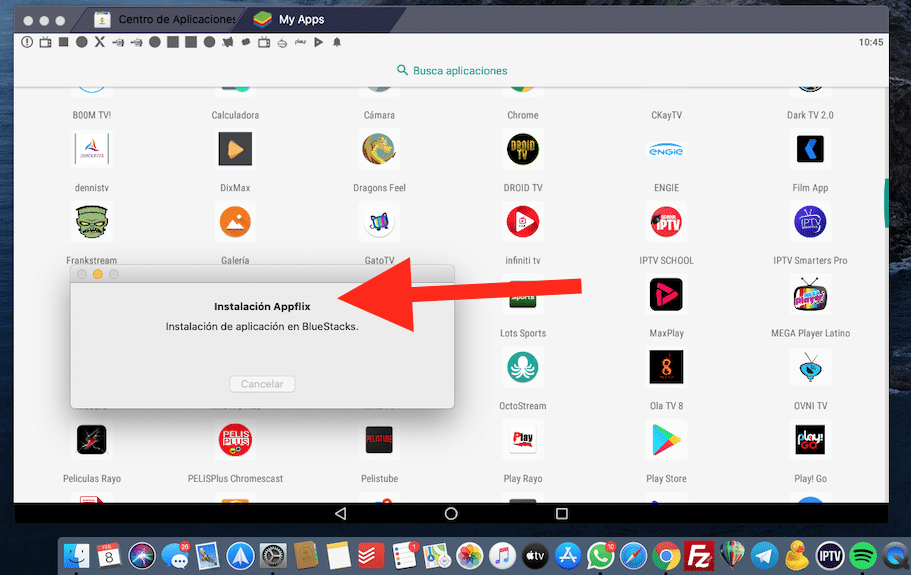Screen dimensions: 911x575
Task: Click the BOOM TV! label
Action: 92,115
